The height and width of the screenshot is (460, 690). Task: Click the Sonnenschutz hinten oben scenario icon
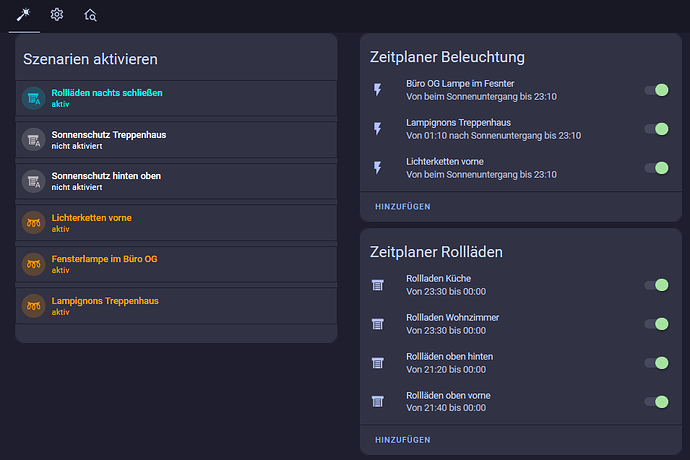pyautogui.click(x=33, y=181)
